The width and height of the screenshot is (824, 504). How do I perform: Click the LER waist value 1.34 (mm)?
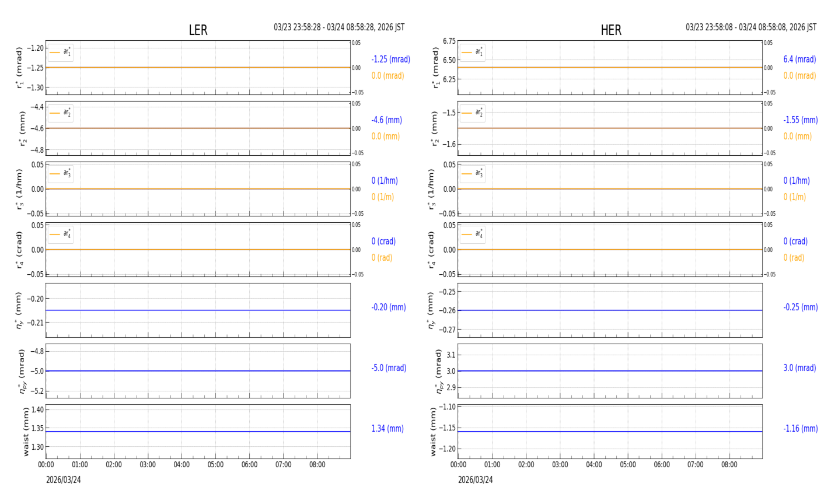pos(387,429)
